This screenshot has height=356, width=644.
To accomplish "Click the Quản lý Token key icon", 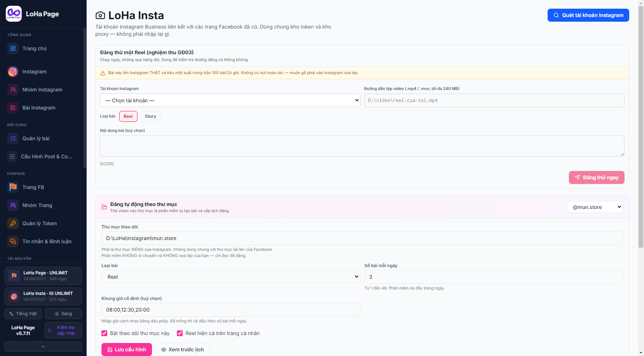I will (x=13, y=223).
